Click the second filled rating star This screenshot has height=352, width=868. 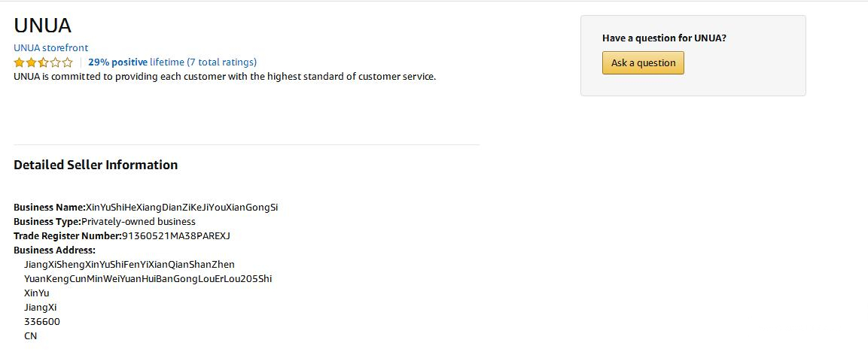(32, 62)
